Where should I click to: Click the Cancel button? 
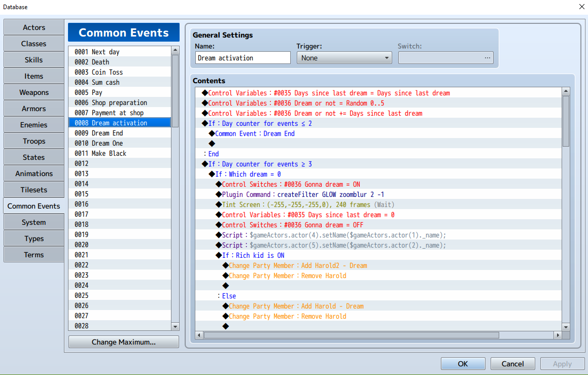[x=512, y=364]
